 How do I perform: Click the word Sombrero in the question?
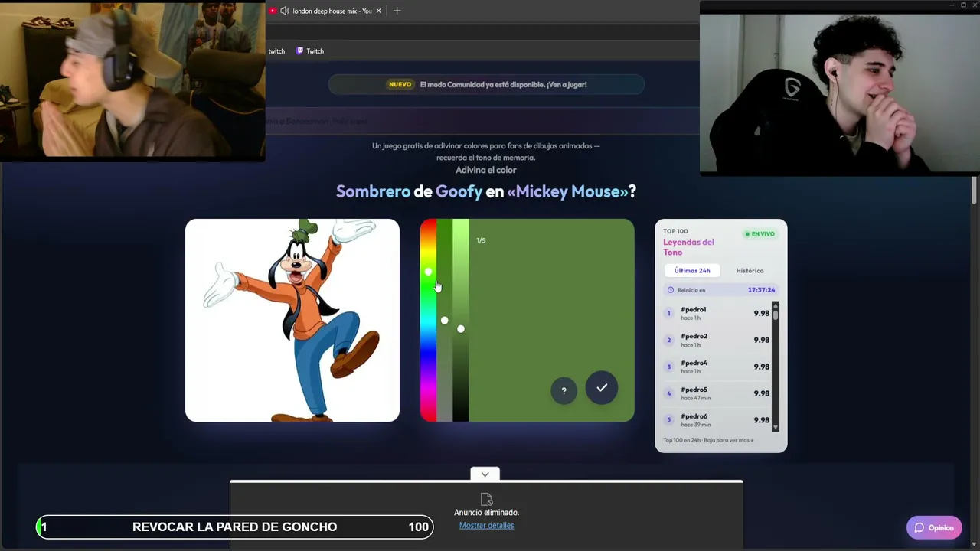[x=373, y=191]
